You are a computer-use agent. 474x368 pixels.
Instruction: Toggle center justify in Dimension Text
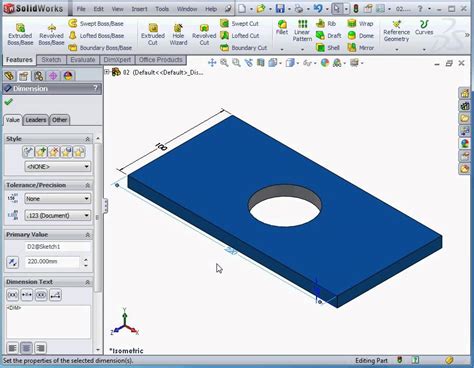(x=26, y=348)
